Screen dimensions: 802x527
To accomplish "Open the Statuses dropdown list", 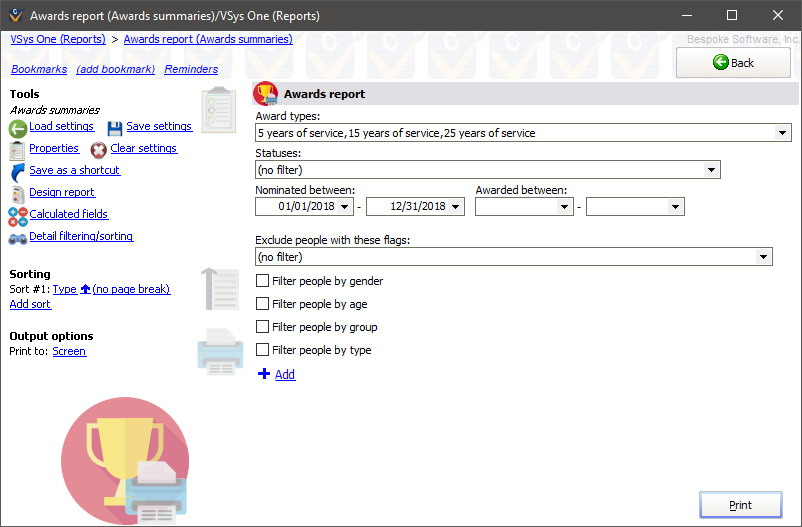I will coord(710,170).
